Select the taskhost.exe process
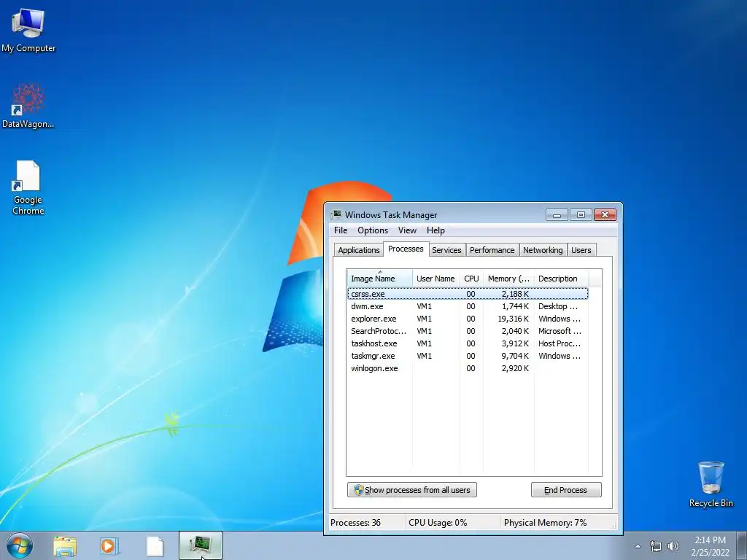Viewport: 747px width, 560px height. (x=468, y=343)
